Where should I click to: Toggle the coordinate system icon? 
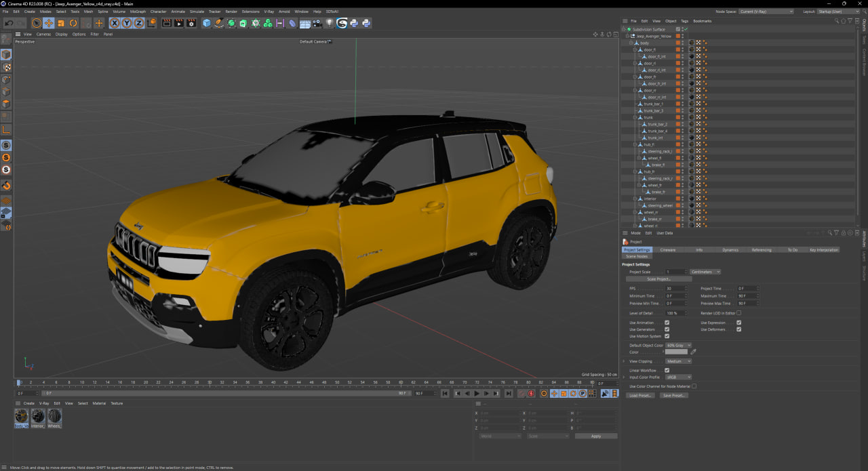tap(152, 23)
